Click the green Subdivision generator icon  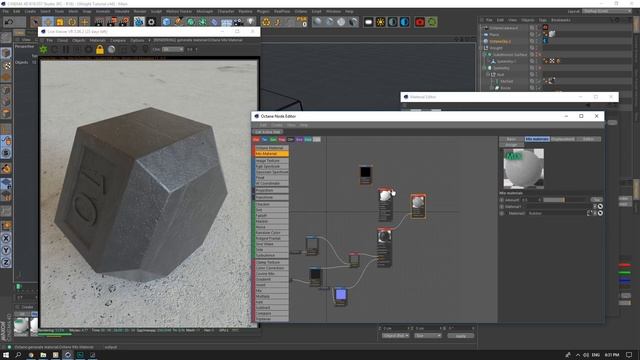click(191, 22)
